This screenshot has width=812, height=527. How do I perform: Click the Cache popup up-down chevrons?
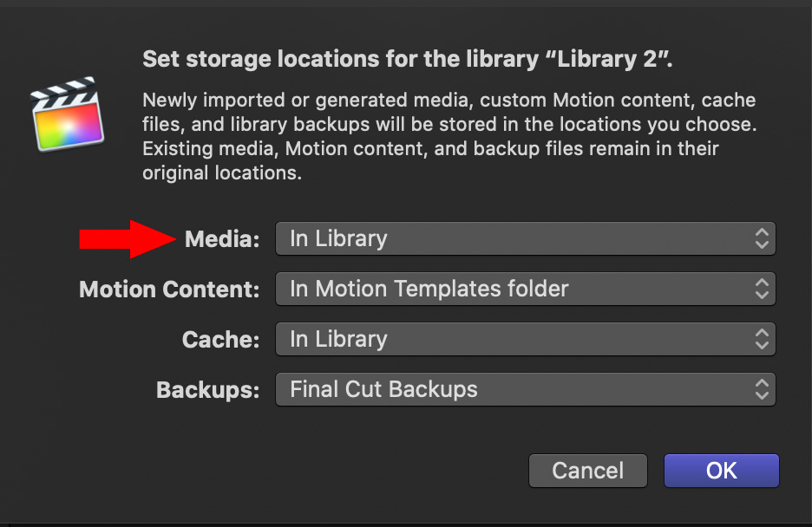(762, 339)
